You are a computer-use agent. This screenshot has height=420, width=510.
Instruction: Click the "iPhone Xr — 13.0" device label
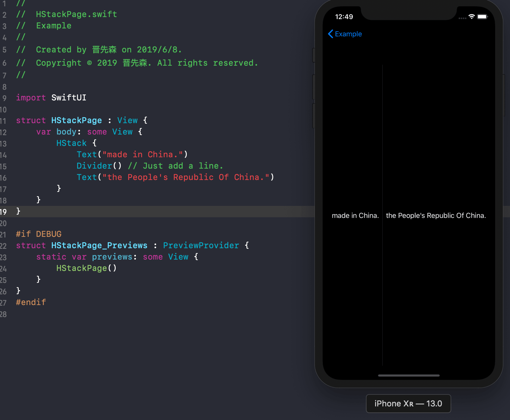(408, 403)
